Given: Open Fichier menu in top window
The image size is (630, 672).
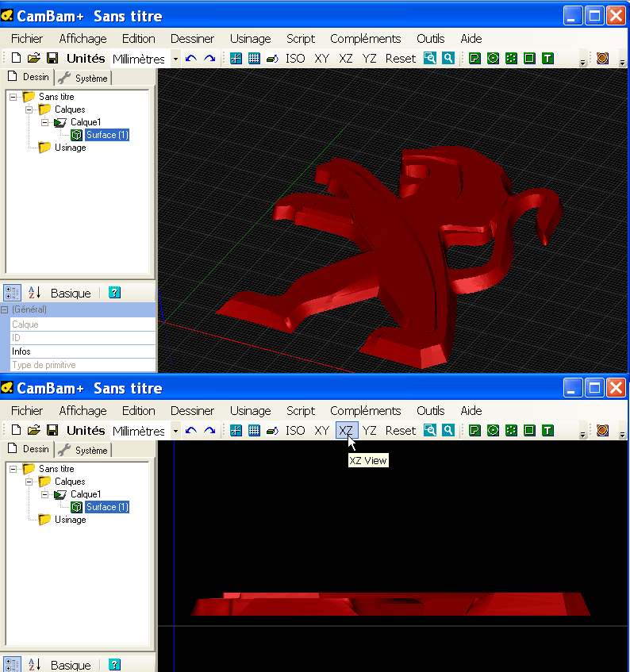Looking at the screenshot, I should (x=26, y=39).
